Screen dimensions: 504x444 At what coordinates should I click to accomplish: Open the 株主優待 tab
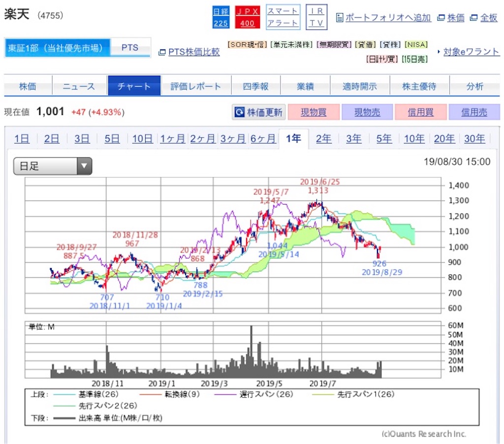[419, 86]
